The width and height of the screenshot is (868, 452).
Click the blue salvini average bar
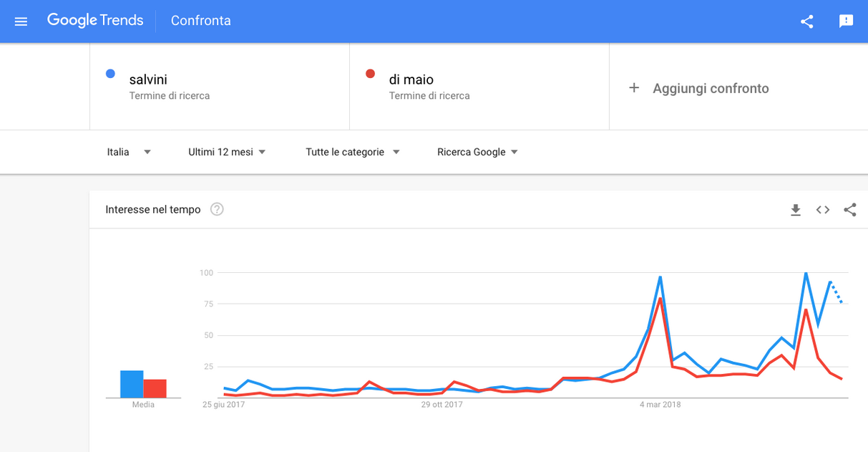point(132,384)
